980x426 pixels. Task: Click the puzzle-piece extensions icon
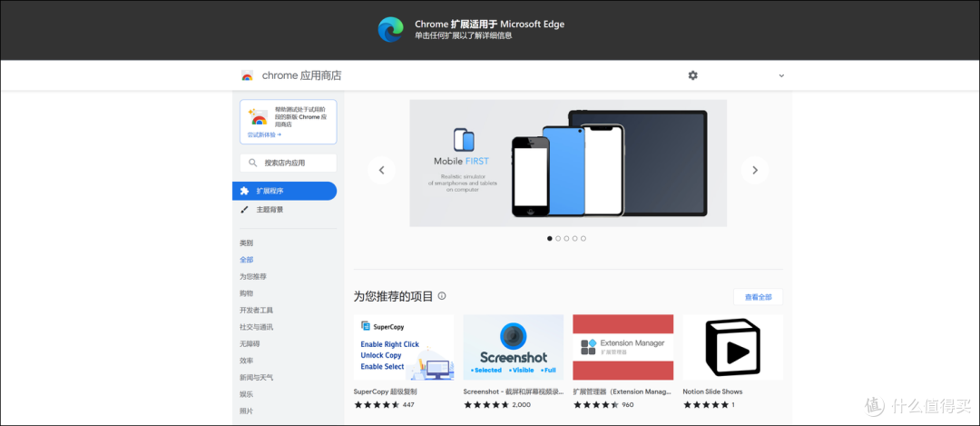[x=244, y=191]
